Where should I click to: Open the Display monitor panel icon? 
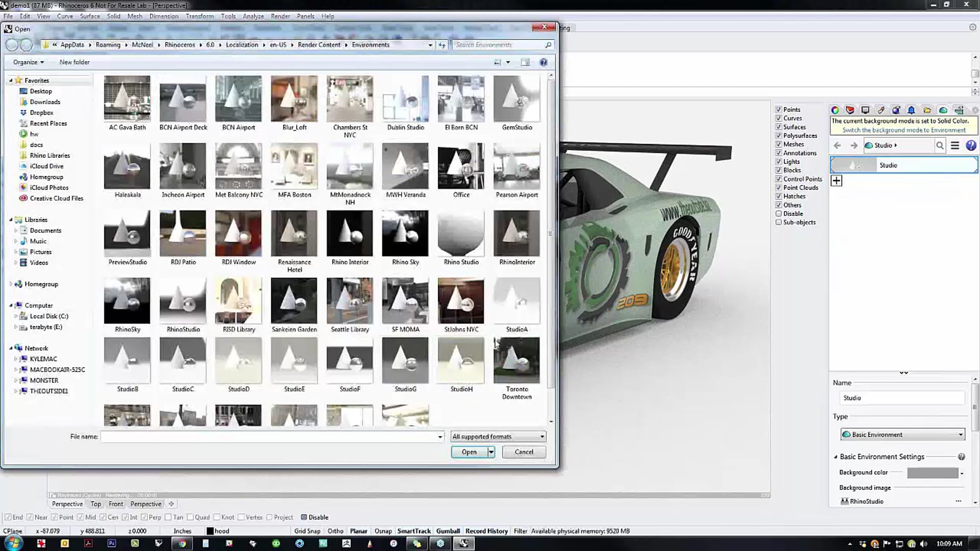pyautogui.click(x=865, y=110)
